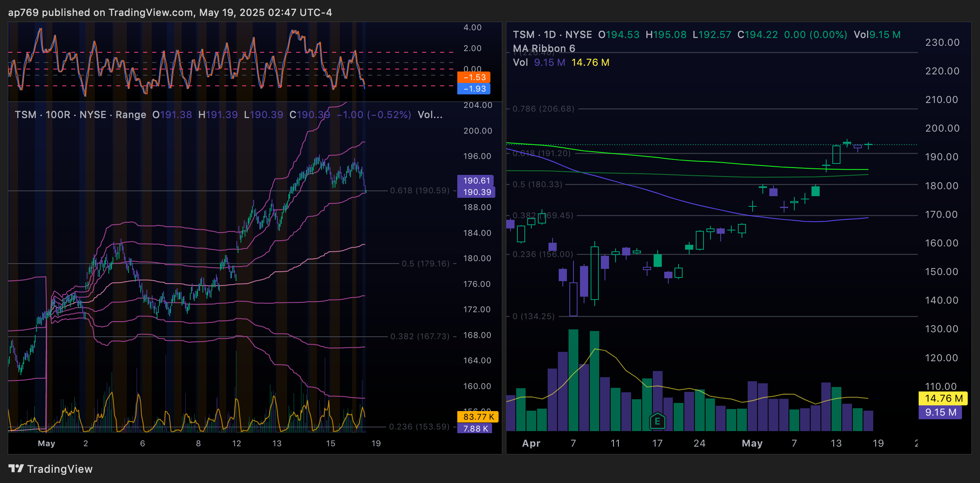Click the 0.382 (167.73) Fibonacci label
This screenshot has height=483, width=980.
(420, 336)
